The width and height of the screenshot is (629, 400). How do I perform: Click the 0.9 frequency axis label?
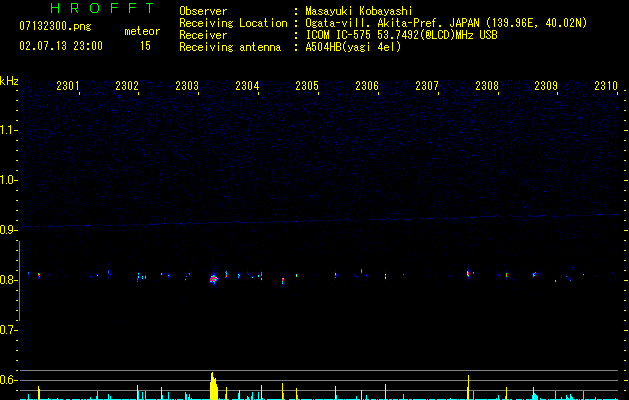8,229
